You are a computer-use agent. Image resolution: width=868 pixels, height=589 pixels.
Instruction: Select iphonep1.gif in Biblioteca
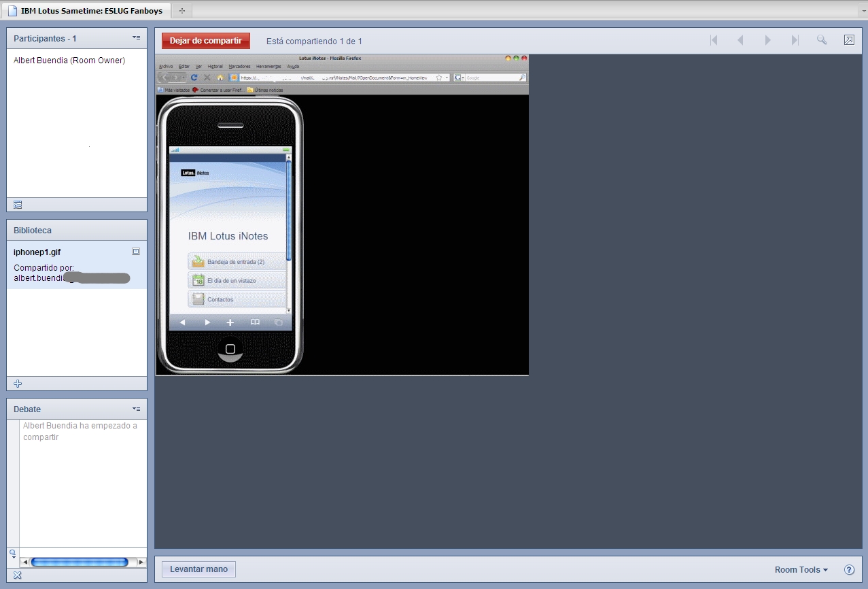(37, 252)
